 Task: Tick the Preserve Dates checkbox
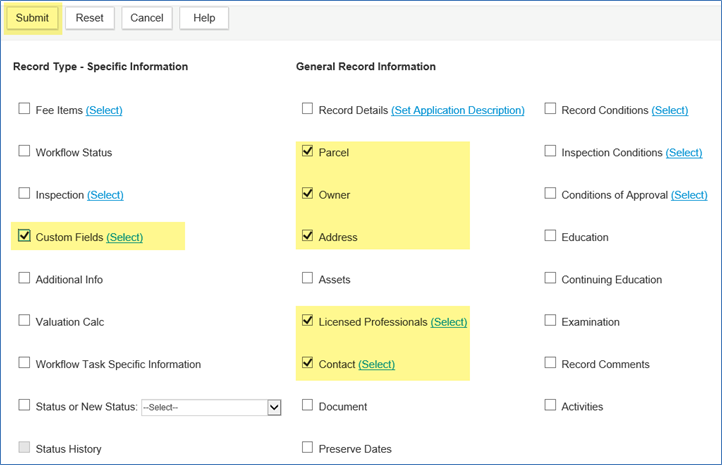[x=307, y=448]
